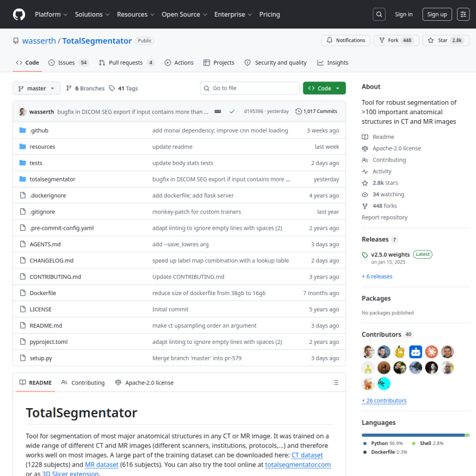476x476 pixels.
Task: Expand the Enterprise menu
Action: [x=233, y=14]
